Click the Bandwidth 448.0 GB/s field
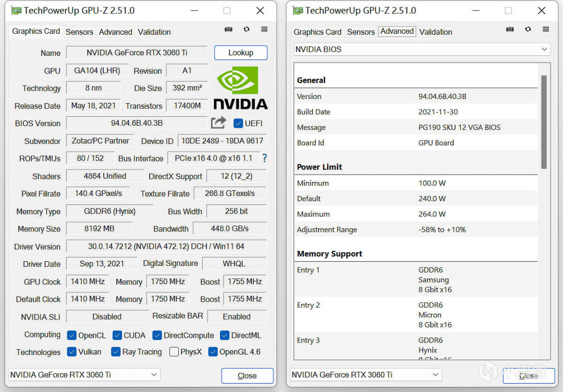This screenshot has height=392, width=563. click(x=230, y=228)
